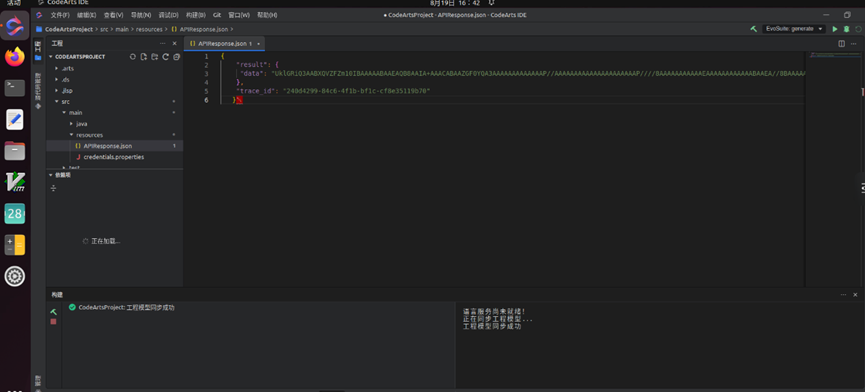The height and width of the screenshot is (392, 865).
Task: Collapse the resources folder
Action: [x=71, y=135]
